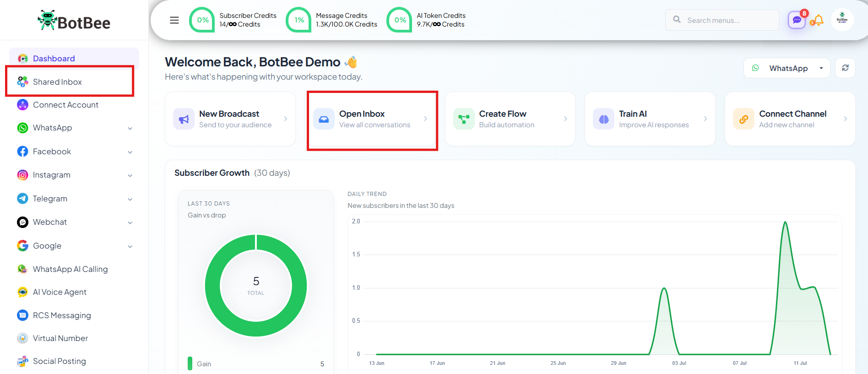Select the New Broadcast megaphone icon
The height and width of the screenshot is (374, 868).
tap(184, 119)
